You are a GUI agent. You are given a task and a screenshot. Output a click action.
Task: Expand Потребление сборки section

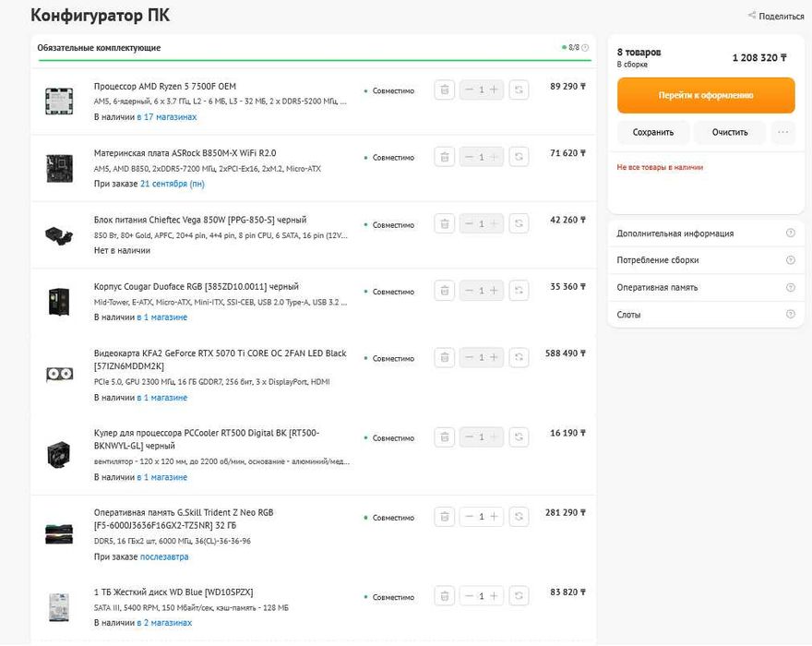pyautogui.click(x=705, y=260)
